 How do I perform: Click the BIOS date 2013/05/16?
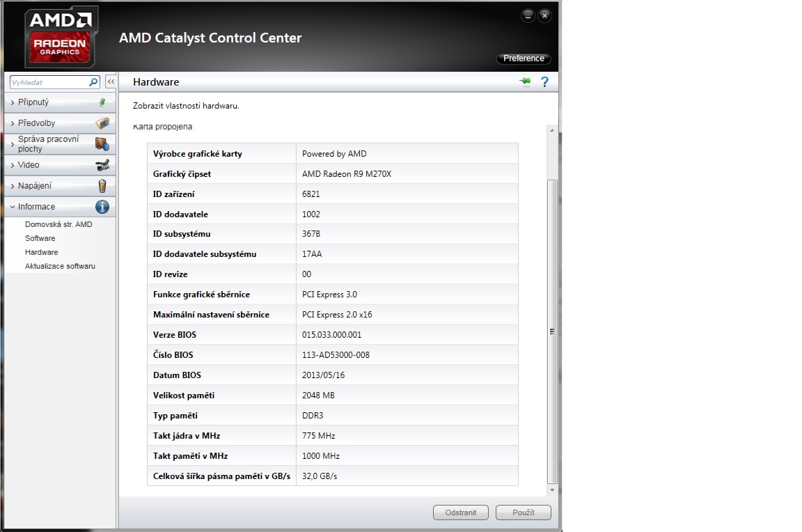[323, 375]
